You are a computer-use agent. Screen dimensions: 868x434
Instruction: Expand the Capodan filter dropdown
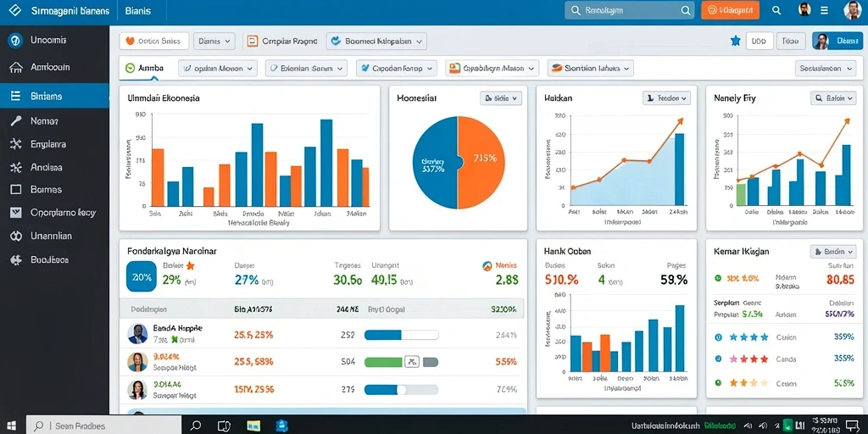(x=397, y=68)
